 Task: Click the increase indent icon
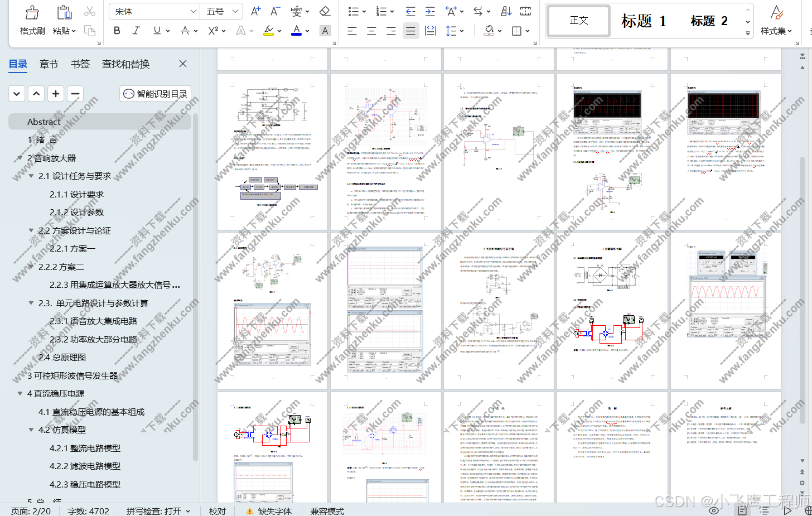430,11
